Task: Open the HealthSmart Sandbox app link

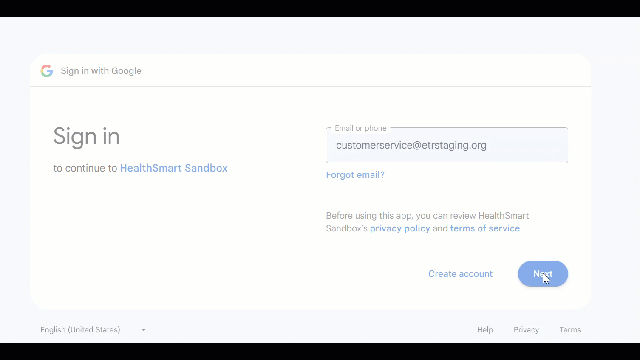Action: 173,168
